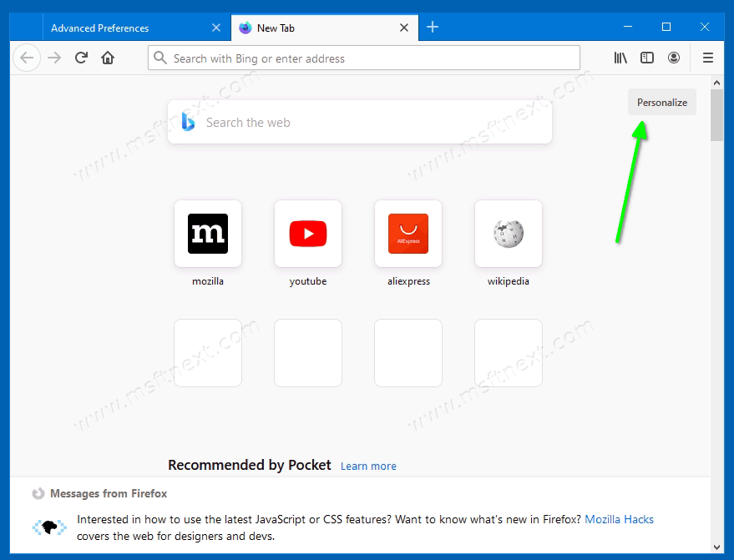The height and width of the screenshot is (560, 734).
Task: Open the youtube top site tile
Action: (308, 234)
